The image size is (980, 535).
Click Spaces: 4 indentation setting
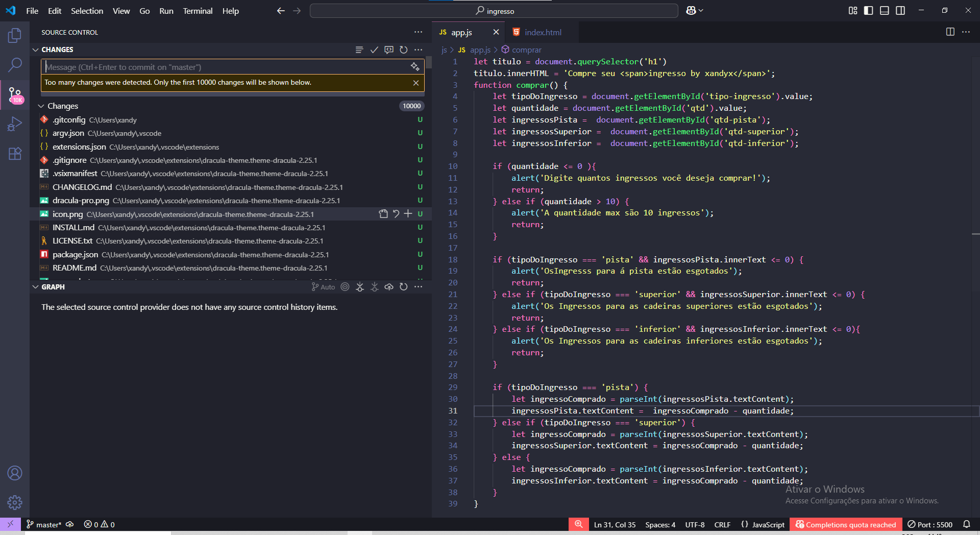[x=660, y=524]
